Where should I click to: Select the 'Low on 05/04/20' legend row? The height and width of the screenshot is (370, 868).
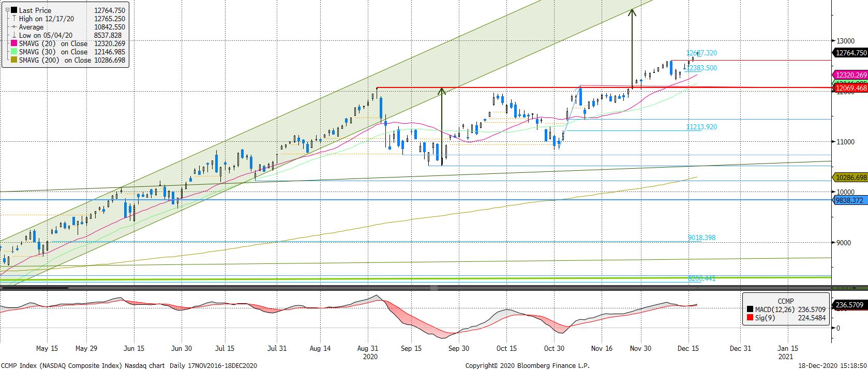pos(67,35)
